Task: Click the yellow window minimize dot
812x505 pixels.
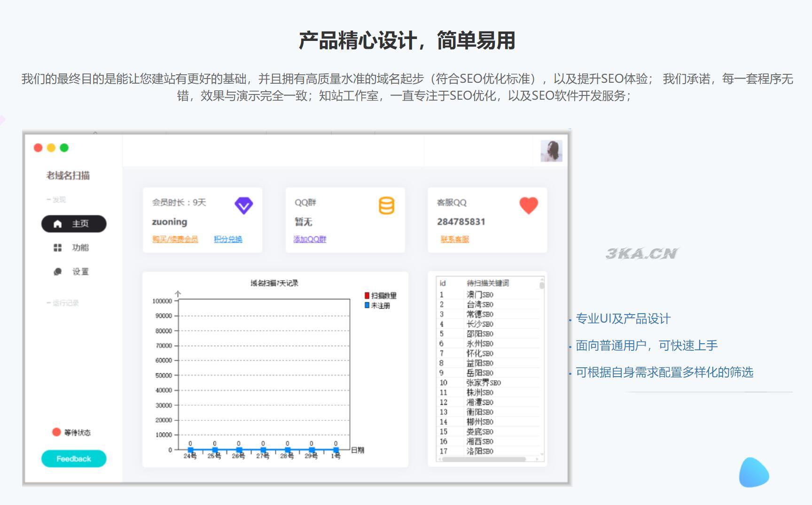Action: tap(51, 148)
